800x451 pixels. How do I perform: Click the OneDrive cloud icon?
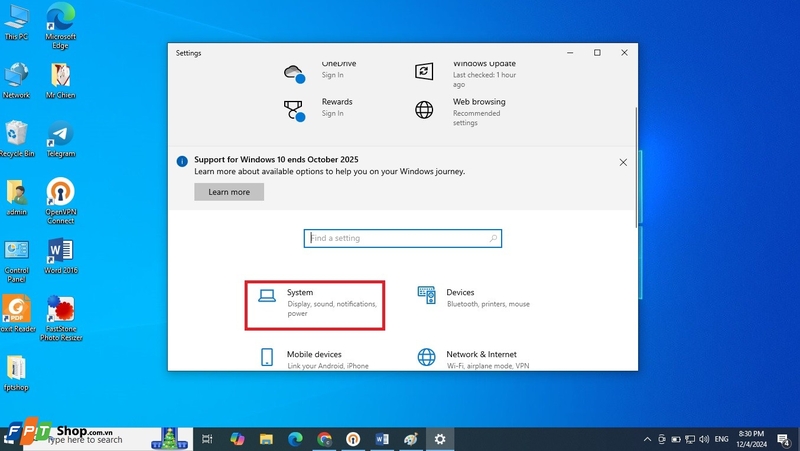[294, 73]
